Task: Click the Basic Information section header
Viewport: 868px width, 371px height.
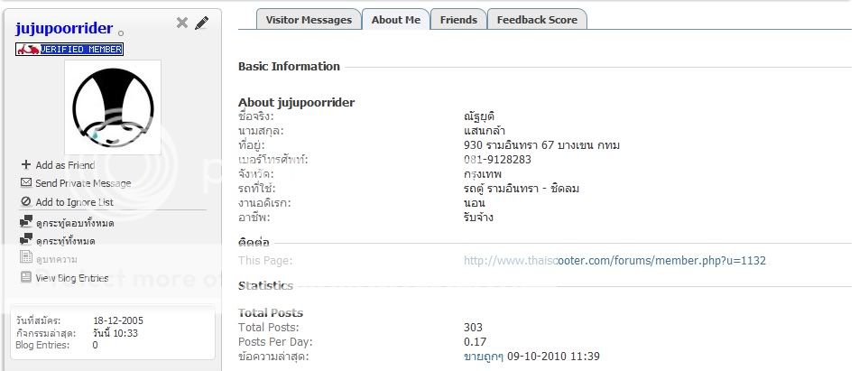Action: (289, 66)
